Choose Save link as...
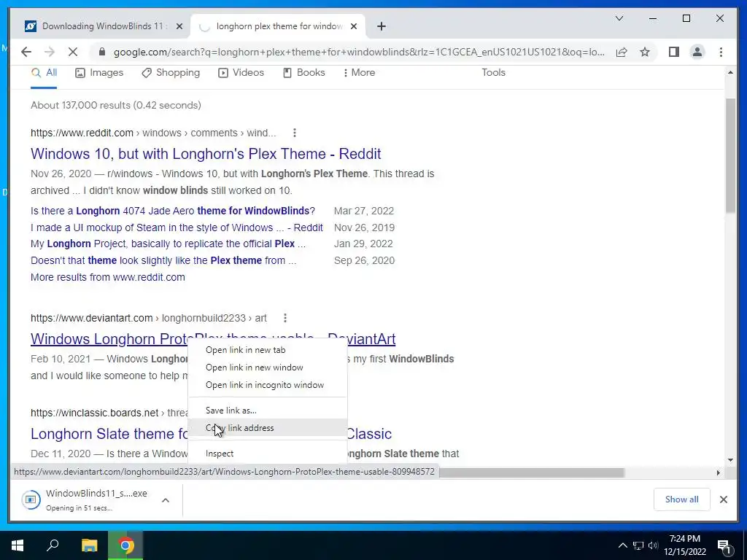The image size is (747, 560). [x=267, y=411]
